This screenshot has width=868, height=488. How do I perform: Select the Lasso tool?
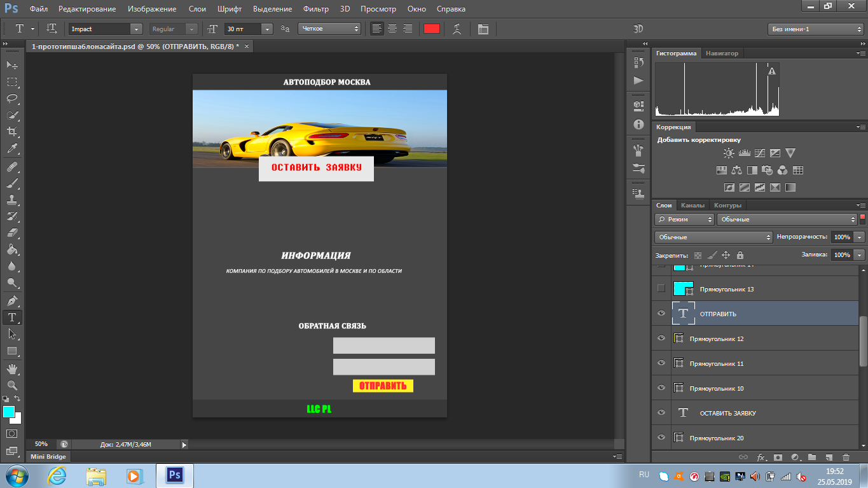point(11,99)
